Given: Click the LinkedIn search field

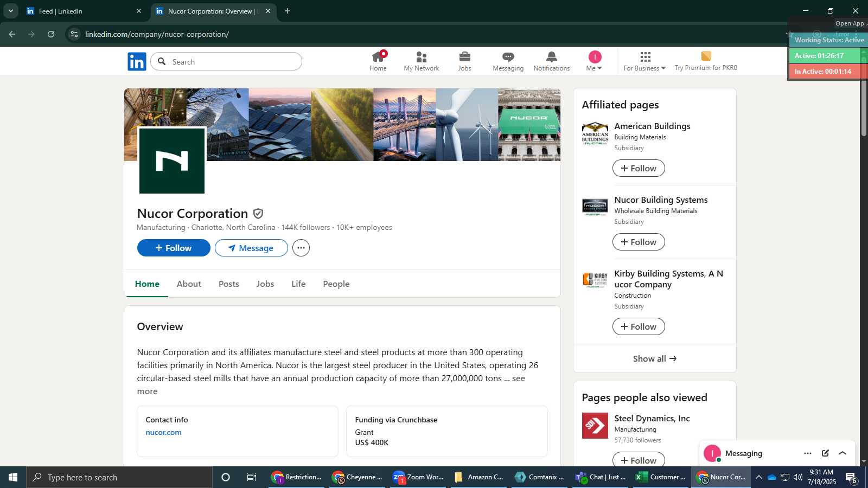Looking at the screenshot, I should [x=226, y=61].
